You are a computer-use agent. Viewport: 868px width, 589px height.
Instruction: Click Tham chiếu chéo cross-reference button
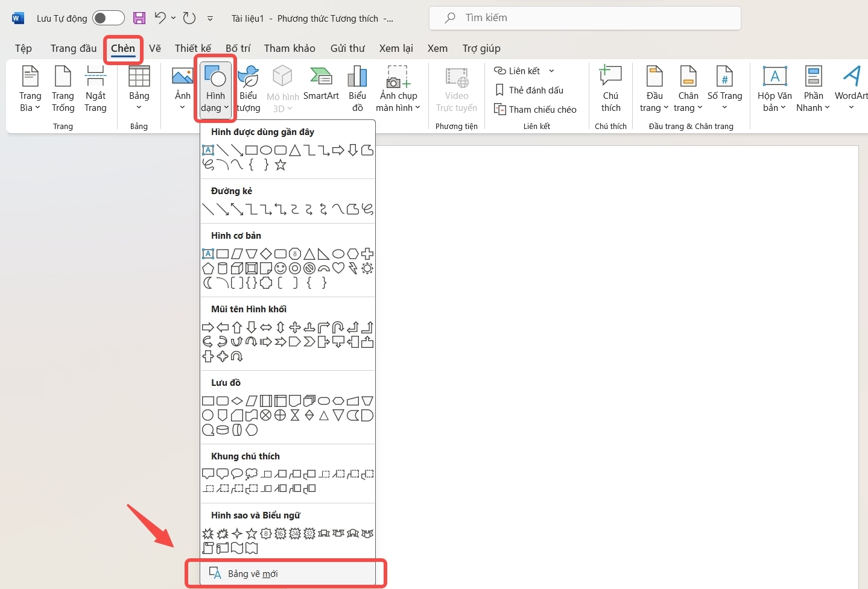536,109
